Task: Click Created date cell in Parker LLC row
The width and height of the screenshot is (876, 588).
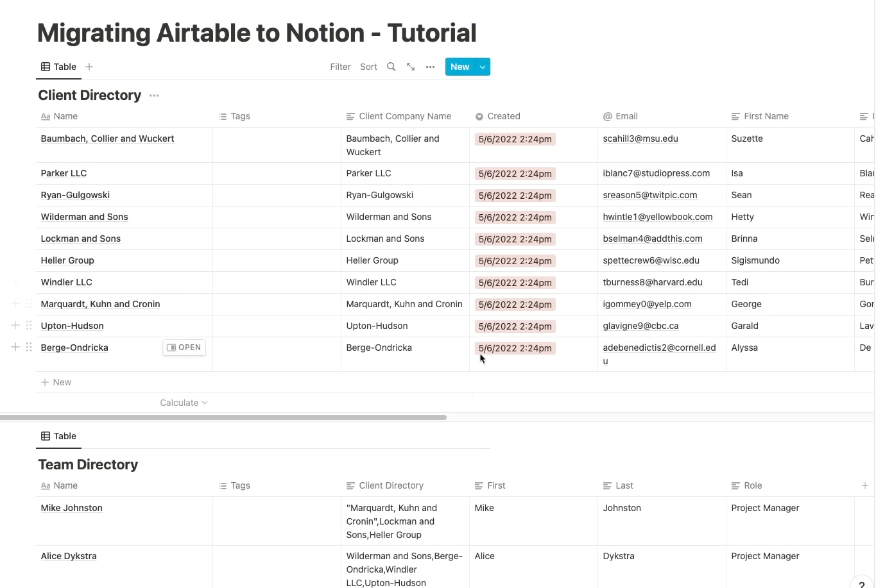Action: pyautogui.click(x=534, y=173)
